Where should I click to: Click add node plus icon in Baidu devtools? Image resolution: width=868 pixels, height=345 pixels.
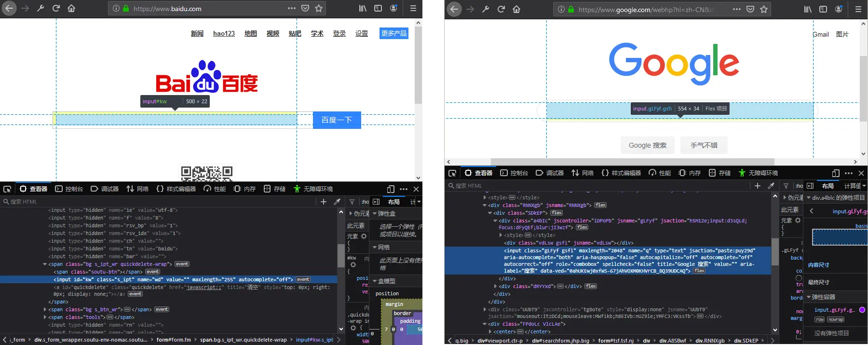(x=324, y=202)
